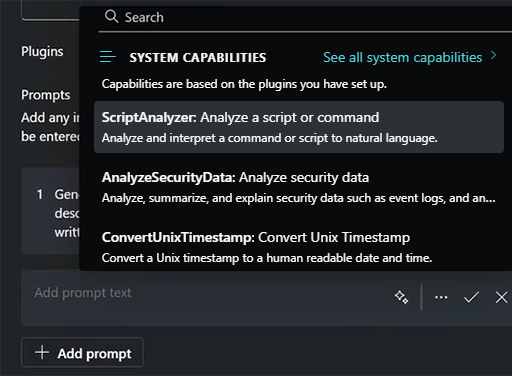Click the Prompts heading
Screen dimensions: 512x376
pyautogui.click(x=46, y=95)
